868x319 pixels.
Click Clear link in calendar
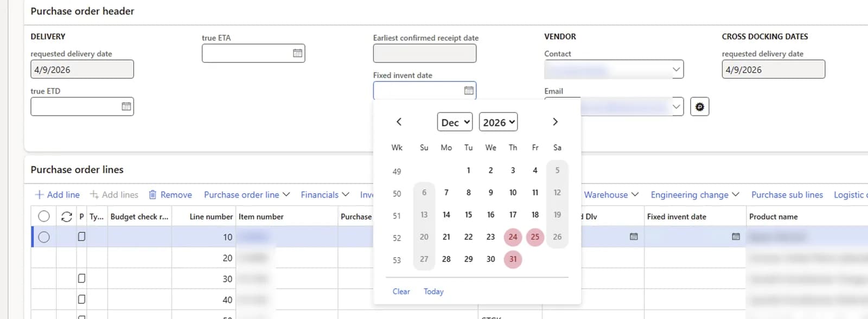coord(401,291)
